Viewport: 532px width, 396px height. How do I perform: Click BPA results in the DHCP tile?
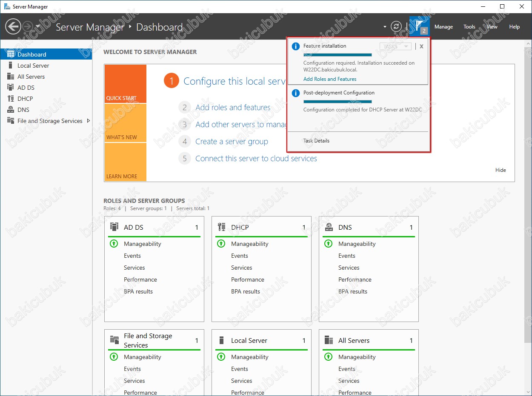246,291
